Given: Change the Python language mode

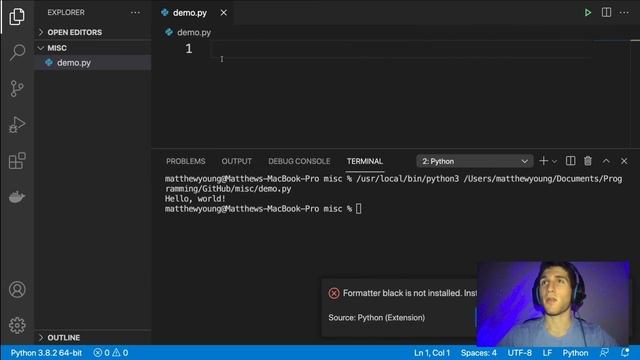Looking at the screenshot, I should (x=575, y=353).
